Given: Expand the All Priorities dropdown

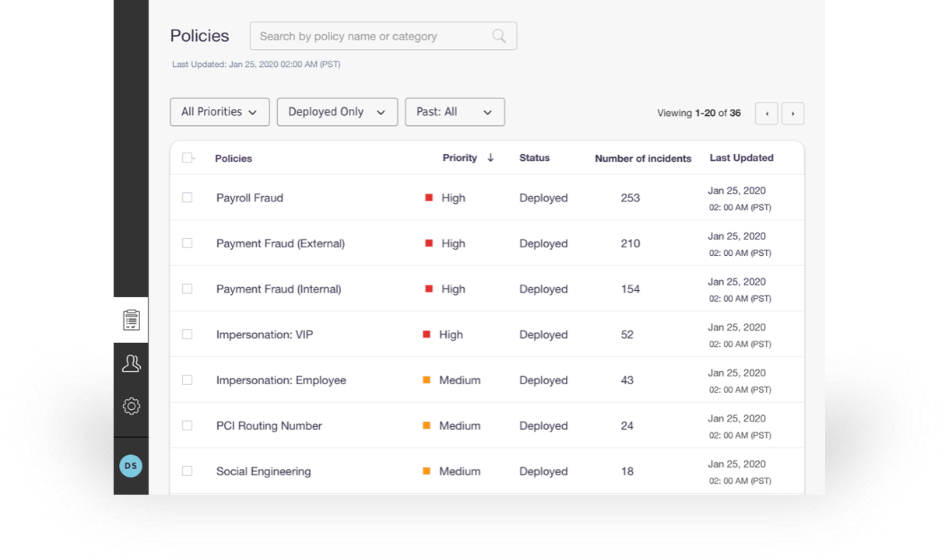Looking at the screenshot, I should pyautogui.click(x=220, y=112).
